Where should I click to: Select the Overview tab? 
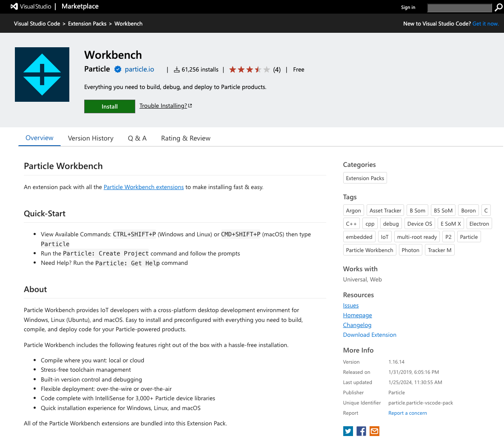click(x=40, y=138)
